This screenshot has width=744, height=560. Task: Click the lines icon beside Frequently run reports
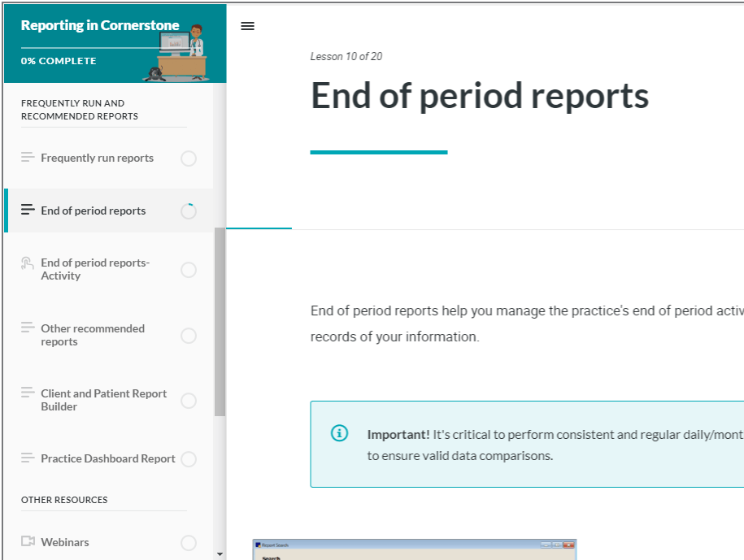click(28, 157)
